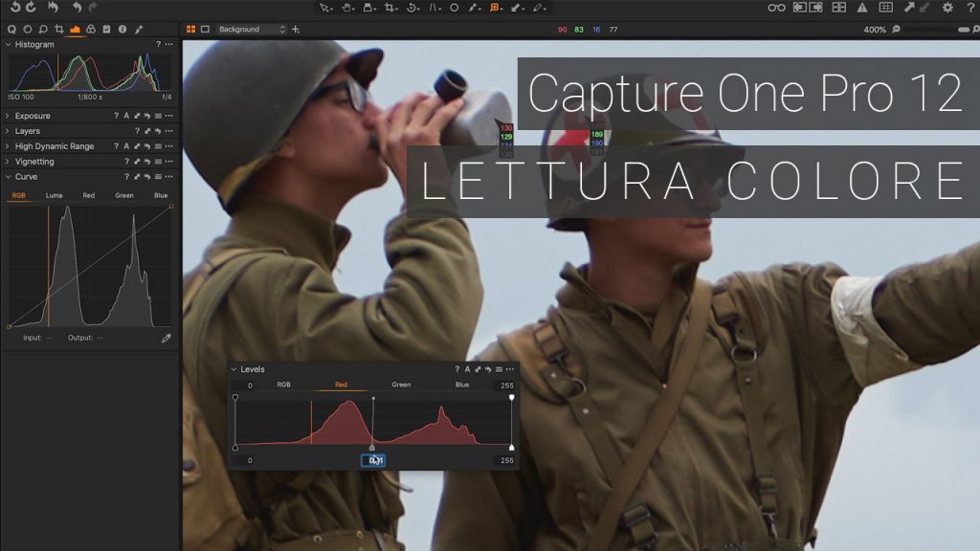Click the Levels white point bottom handle
Viewport: 980px width, 551px height.
coord(512,448)
